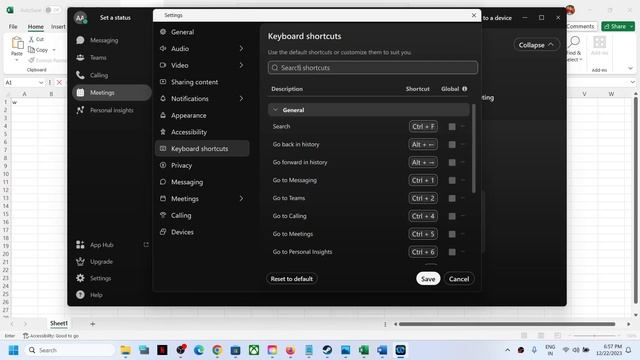This screenshot has width=640, height=360.
Task: Toggle Global checkbox for Go forward in history
Action: click(452, 162)
